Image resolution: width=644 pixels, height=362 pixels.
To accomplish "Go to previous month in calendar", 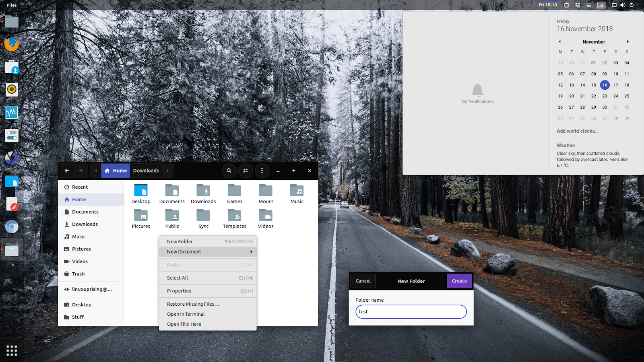I will pos(559,42).
